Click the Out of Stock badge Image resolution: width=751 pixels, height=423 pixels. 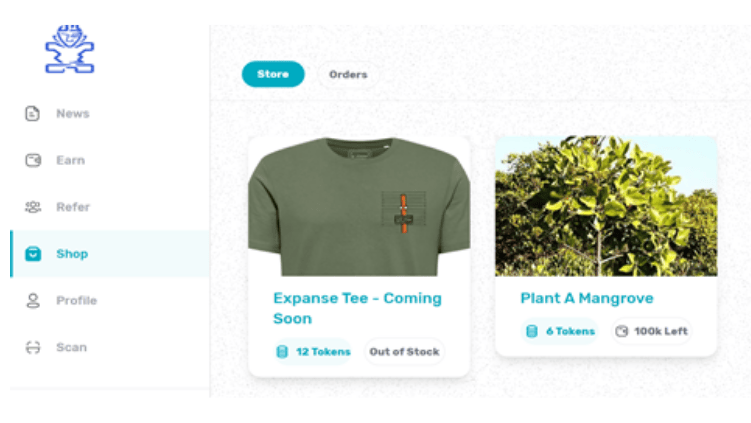click(404, 352)
